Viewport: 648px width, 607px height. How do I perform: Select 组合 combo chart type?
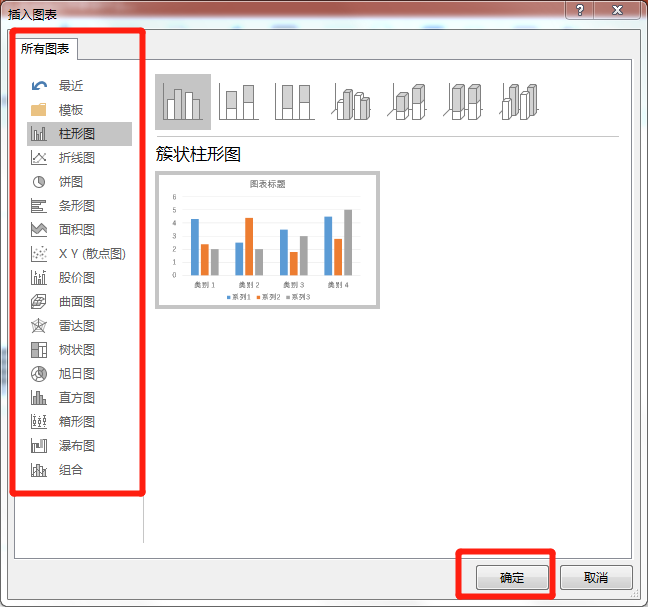coord(70,470)
